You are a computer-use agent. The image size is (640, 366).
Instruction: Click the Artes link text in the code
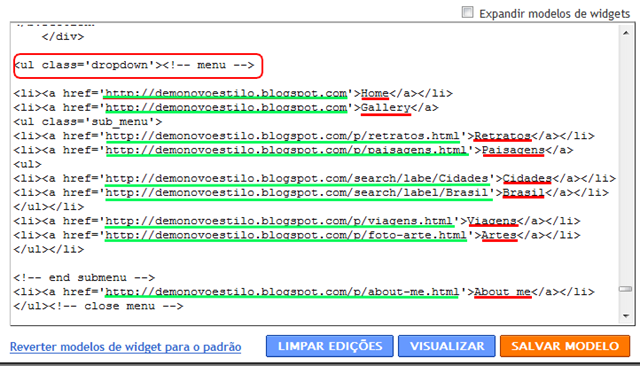(499, 235)
